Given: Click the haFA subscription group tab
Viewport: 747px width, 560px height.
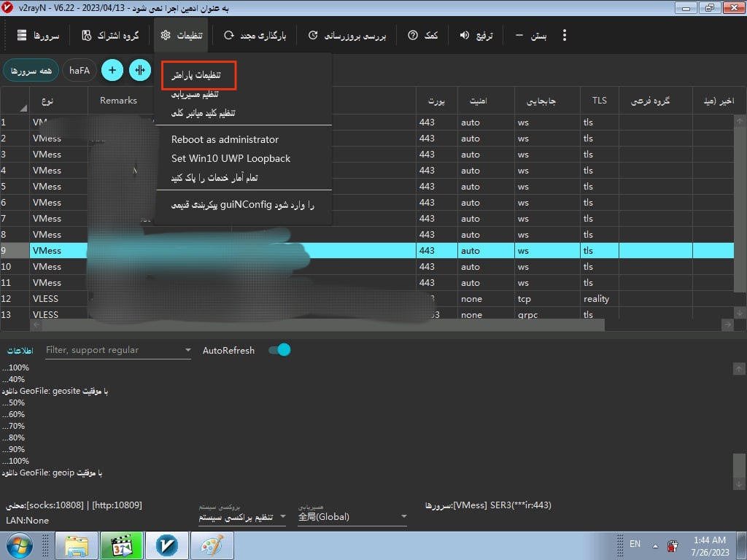Looking at the screenshot, I should coord(80,71).
